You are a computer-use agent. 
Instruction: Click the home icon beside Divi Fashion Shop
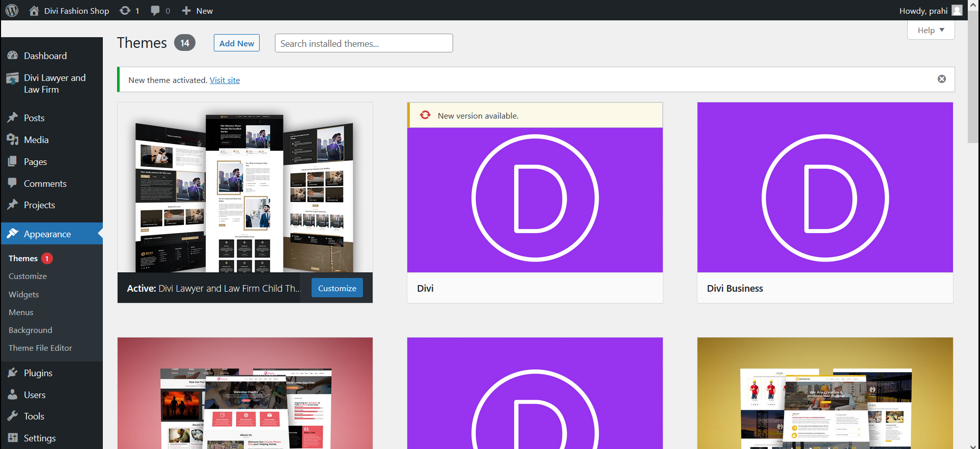(x=34, y=11)
